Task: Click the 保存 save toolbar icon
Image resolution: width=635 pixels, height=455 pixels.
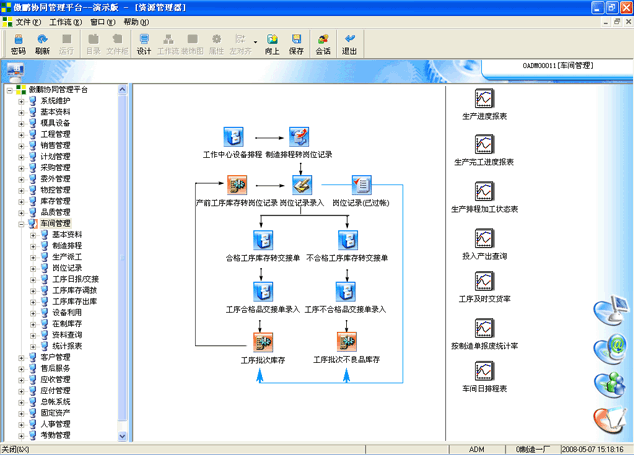Action: coord(296,44)
